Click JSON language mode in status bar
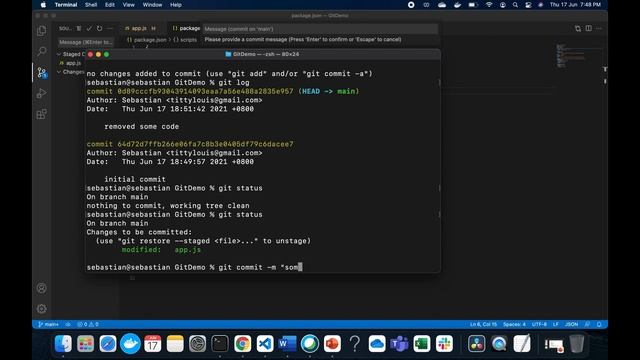 tap(571, 324)
